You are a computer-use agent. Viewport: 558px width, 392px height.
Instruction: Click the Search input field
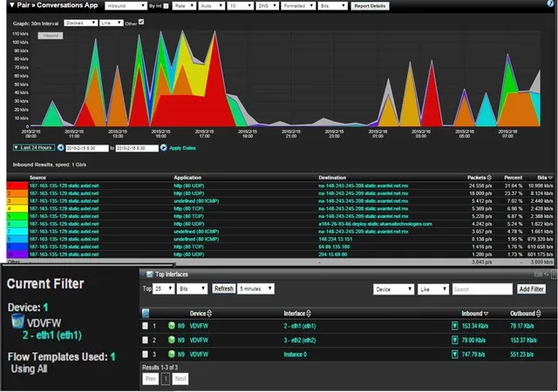pyautogui.click(x=481, y=288)
